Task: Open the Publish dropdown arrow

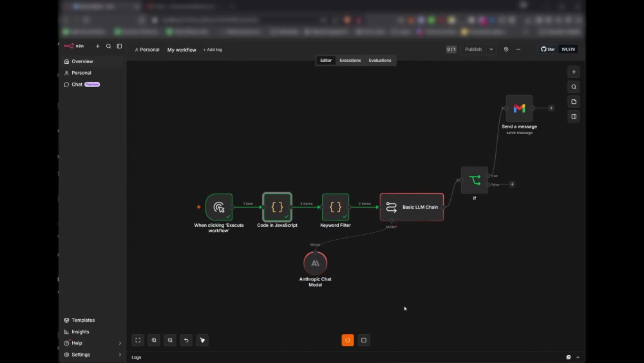Action: click(491, 50)
